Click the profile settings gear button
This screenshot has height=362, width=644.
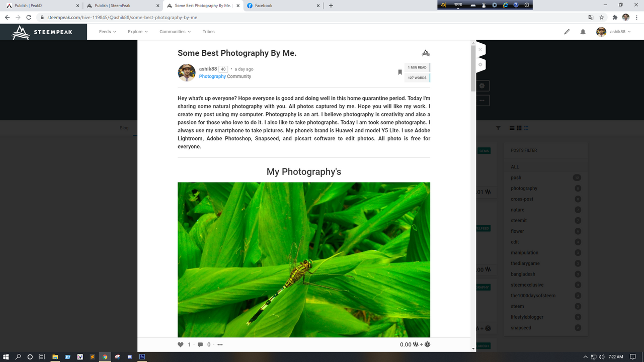pyautogui.click(x=482, y=86)
